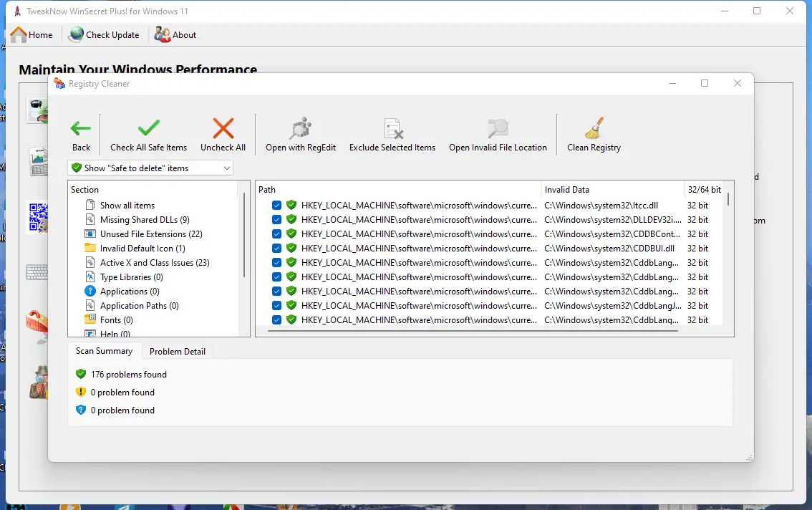Open selected entry with RegEdit
The width and height of the screenshot is (812, 510).
coord(300,135)
